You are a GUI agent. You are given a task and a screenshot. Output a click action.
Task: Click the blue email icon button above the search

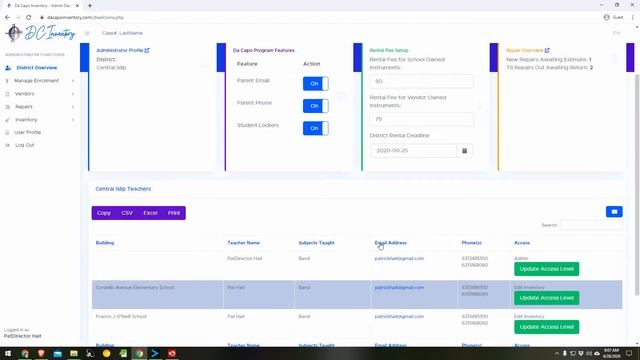pos(614,211)
